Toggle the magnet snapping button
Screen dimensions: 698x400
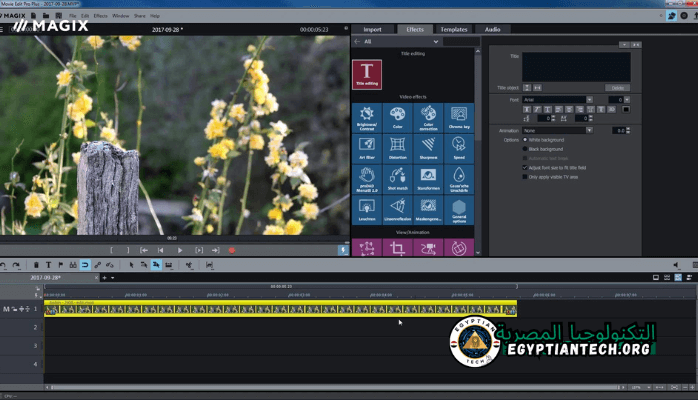pyautogui.click(x=85, y=265)
